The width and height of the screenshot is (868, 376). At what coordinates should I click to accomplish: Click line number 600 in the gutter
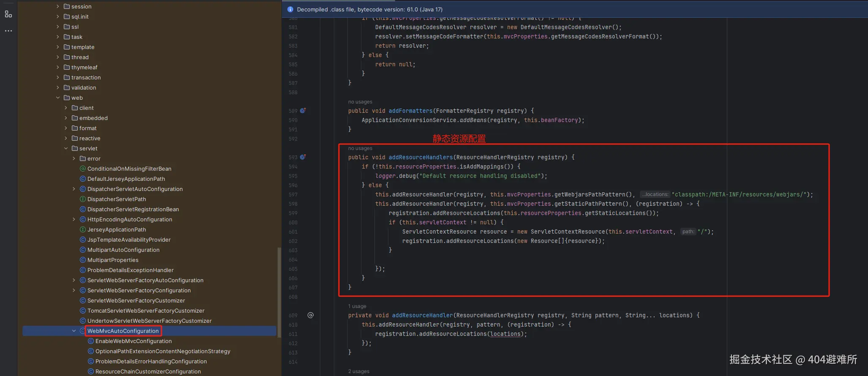(293, 223)
